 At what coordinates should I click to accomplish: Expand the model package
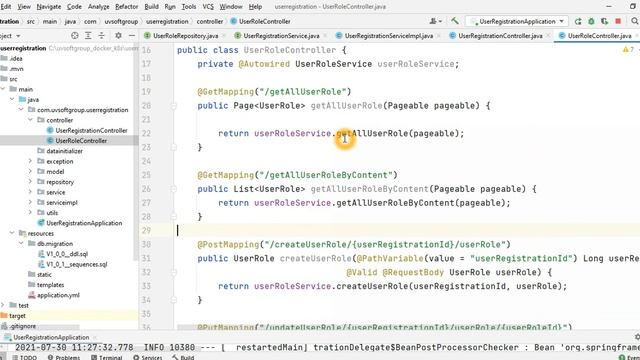30,171
